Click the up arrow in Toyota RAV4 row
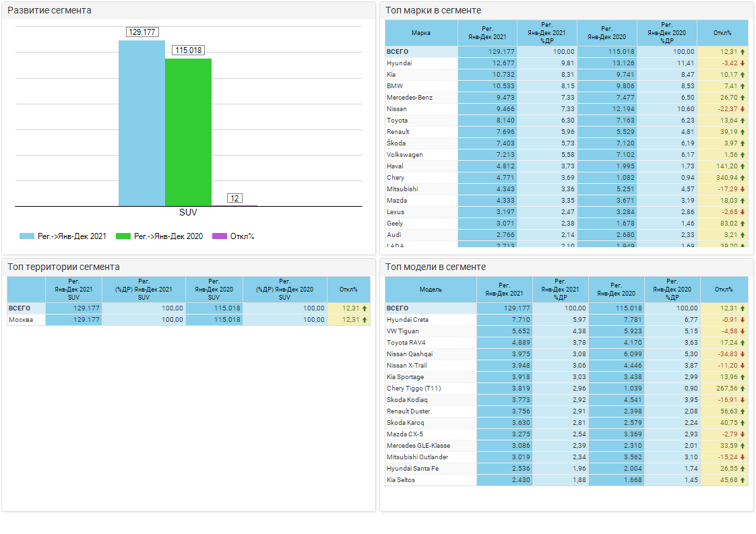The height and width of the screenshot is (534, 756). pos(743,343)
